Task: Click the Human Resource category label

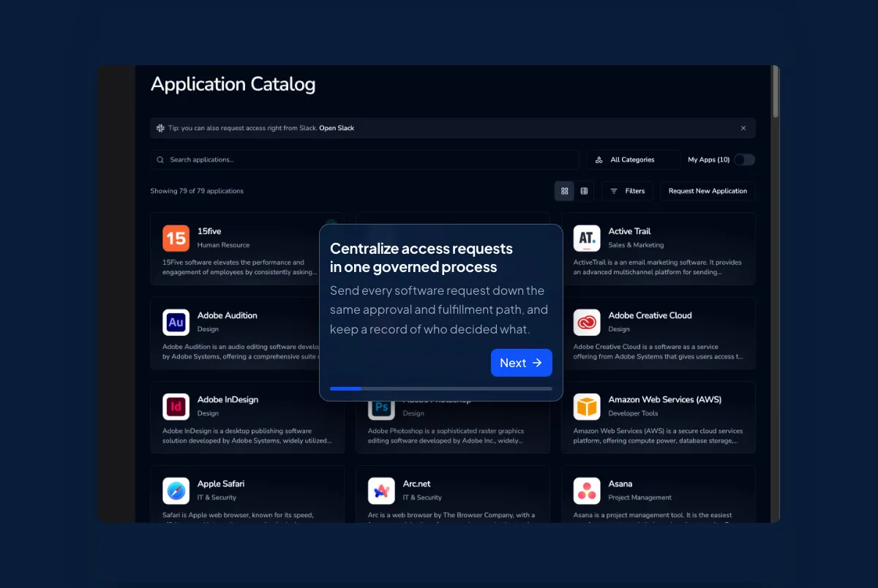Action: pyautogui.click(x=223, y=245)
